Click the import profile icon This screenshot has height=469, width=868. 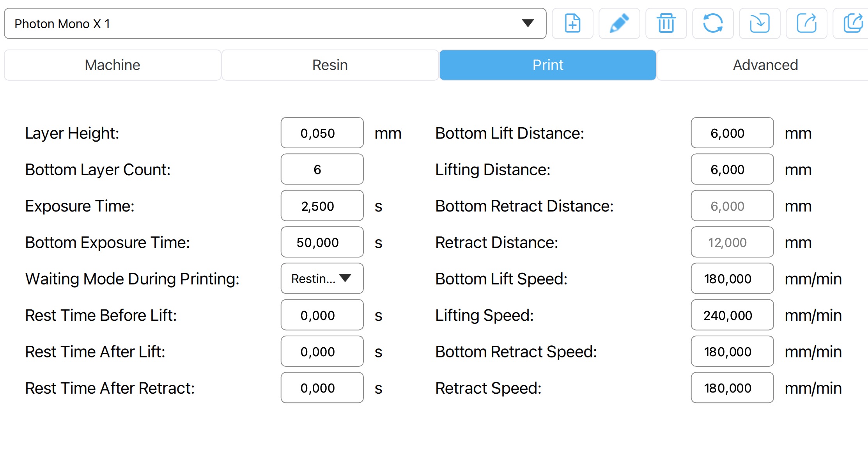pyautogui.click(x=760, y=23)
